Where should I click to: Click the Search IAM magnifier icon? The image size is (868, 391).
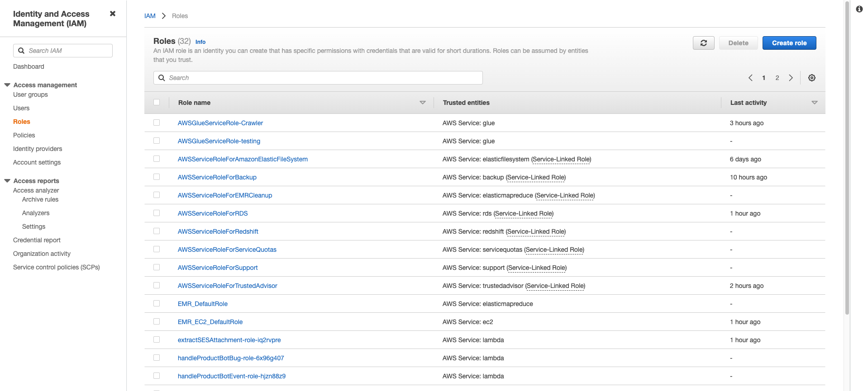(21, 51)
